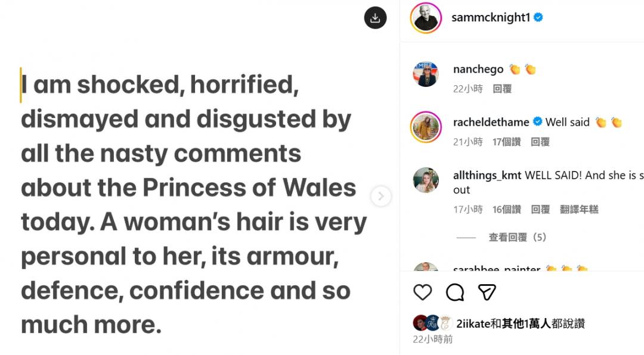The width and height of the screenshot is (644, 355).
Task: Click the download icon on the post
Action: tap(375, 18)
